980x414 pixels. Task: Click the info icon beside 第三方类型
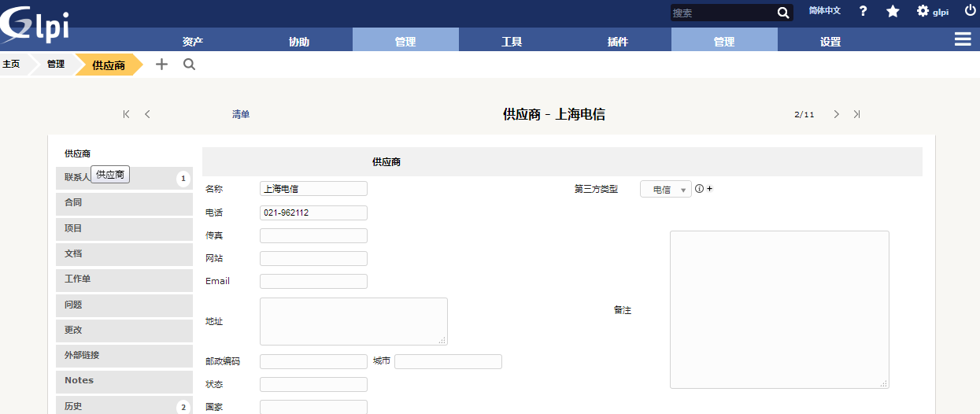point(699,189)
